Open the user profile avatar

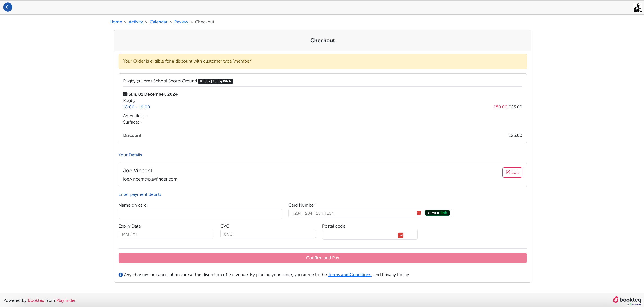coord(637,8)
